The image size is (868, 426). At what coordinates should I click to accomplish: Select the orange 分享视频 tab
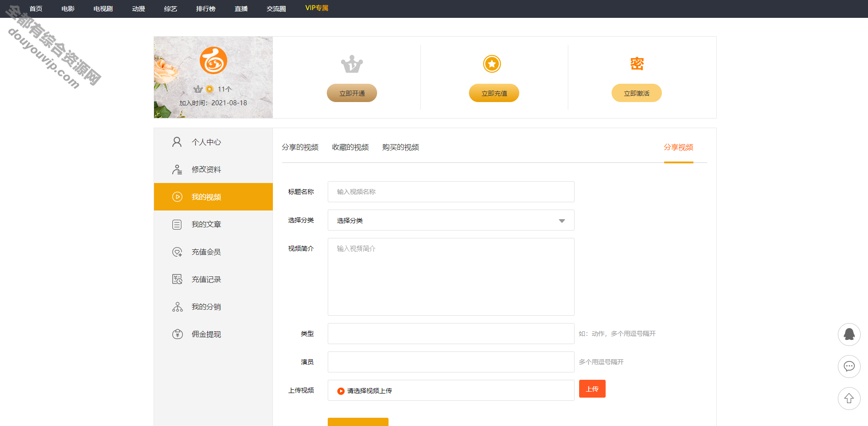click(678, 147)
